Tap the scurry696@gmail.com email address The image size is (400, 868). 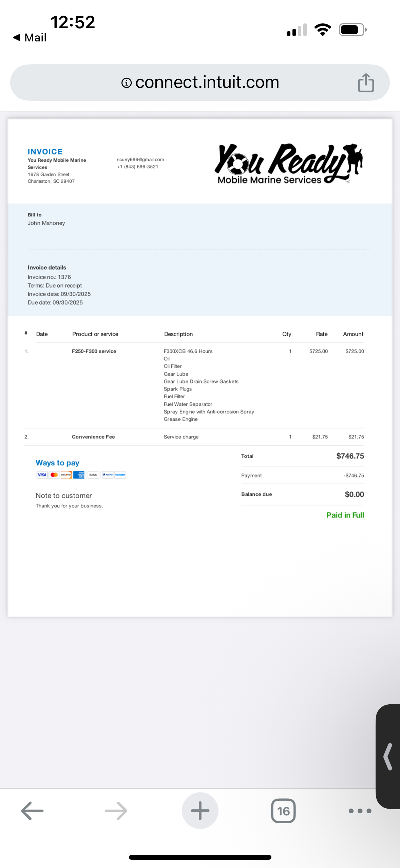click(140, 160)
